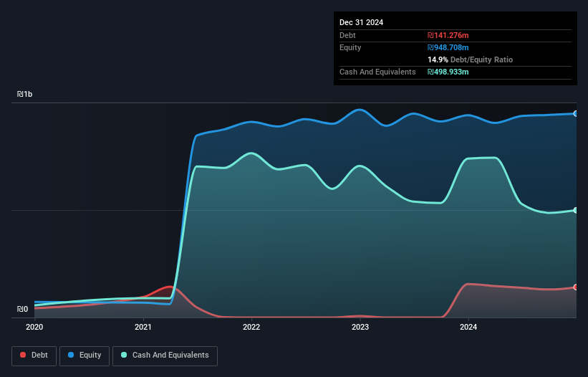Viewport: 588px width, 377px height.
Task: Click the Debt row label in tooltip
Action: pyautogui.click(x=347, y=35)
